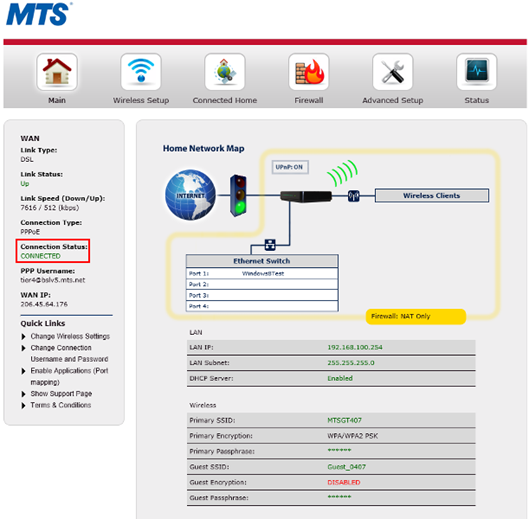Click the wireless antenna icon beside router
This screenshot has width=529, height=519.
click(x=354, y=196)
